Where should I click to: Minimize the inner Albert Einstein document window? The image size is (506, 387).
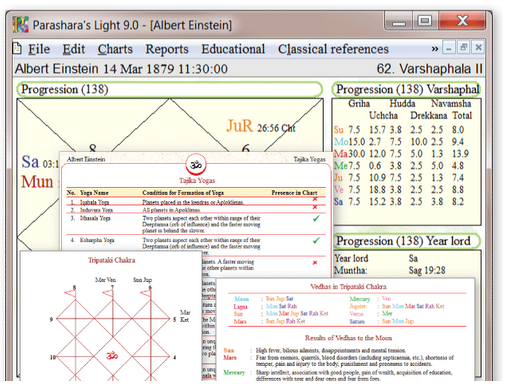449,48
